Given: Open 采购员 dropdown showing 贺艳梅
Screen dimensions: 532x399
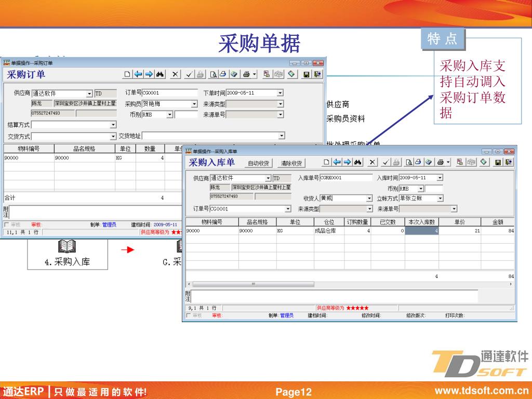Looking at the screenshot, I should click(x=194, y=104).
